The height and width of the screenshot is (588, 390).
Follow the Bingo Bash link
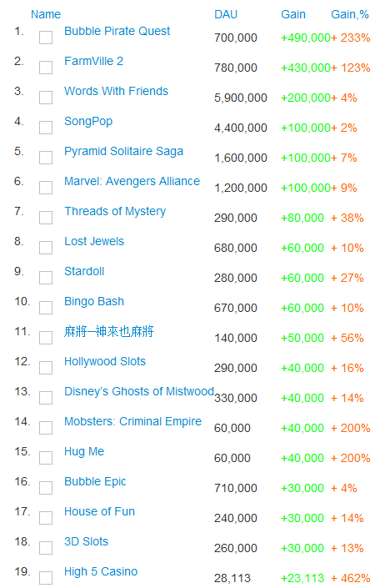point(94,301)
